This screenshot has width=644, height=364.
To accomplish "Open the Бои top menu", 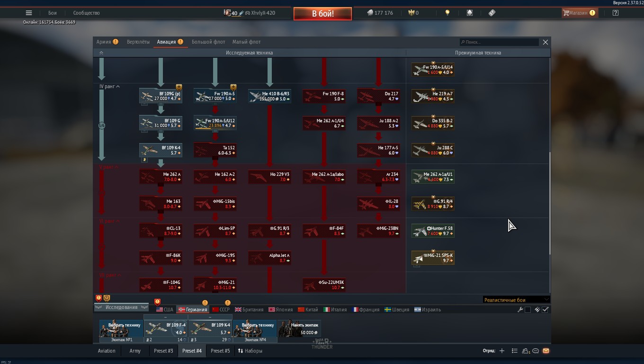I will (52, 13).
